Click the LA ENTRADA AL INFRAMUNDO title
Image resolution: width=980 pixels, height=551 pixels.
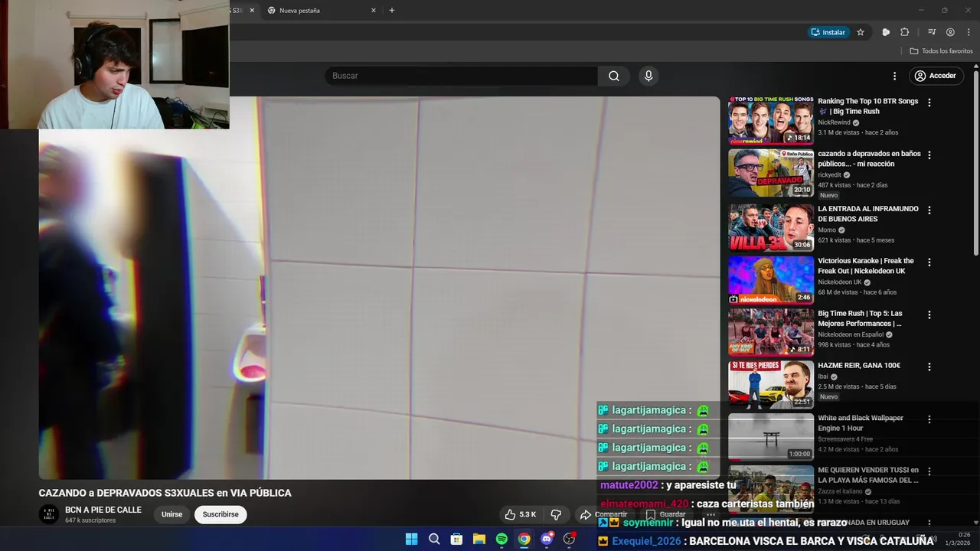[867, 214]
